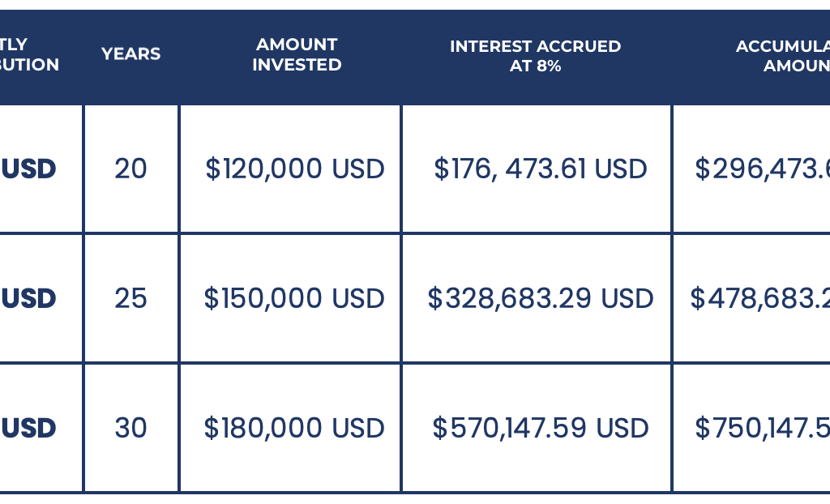Click the $328,683.29 USD interest cell
This screenshot has height=504, width=830.
[540, 298]
